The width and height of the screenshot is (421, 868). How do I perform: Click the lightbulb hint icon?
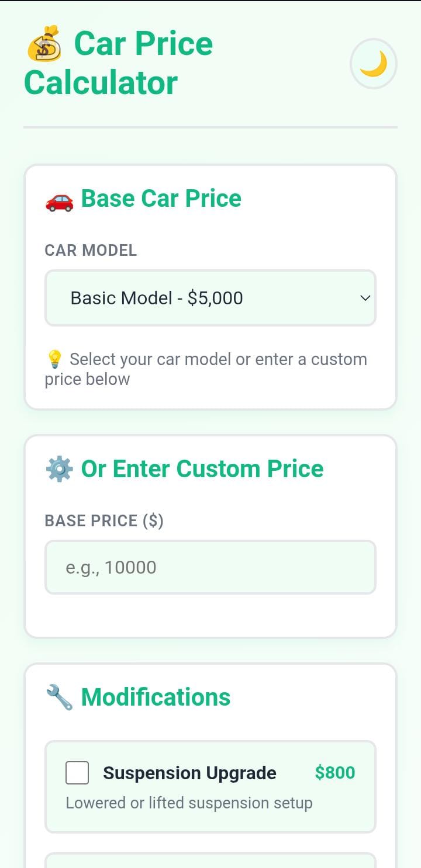coord(54,359)
